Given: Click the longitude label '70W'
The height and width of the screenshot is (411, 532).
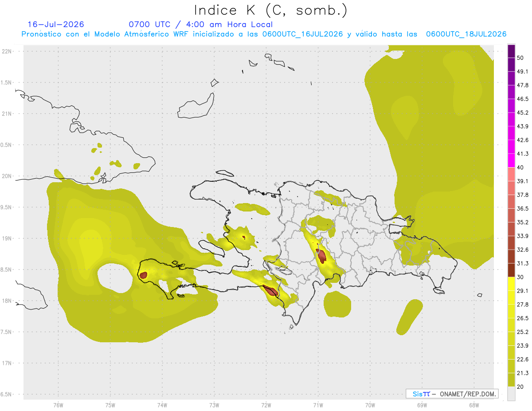Looking at the screenshot, I should (370, 405).
